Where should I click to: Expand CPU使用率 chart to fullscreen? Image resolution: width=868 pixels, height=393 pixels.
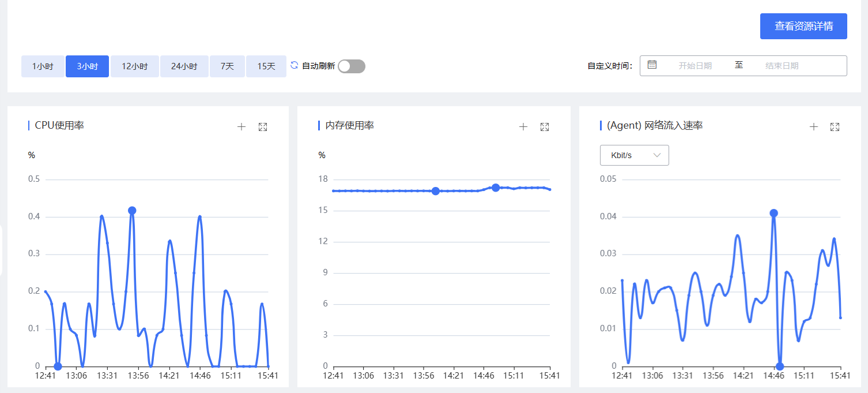[x=263, y=127]
